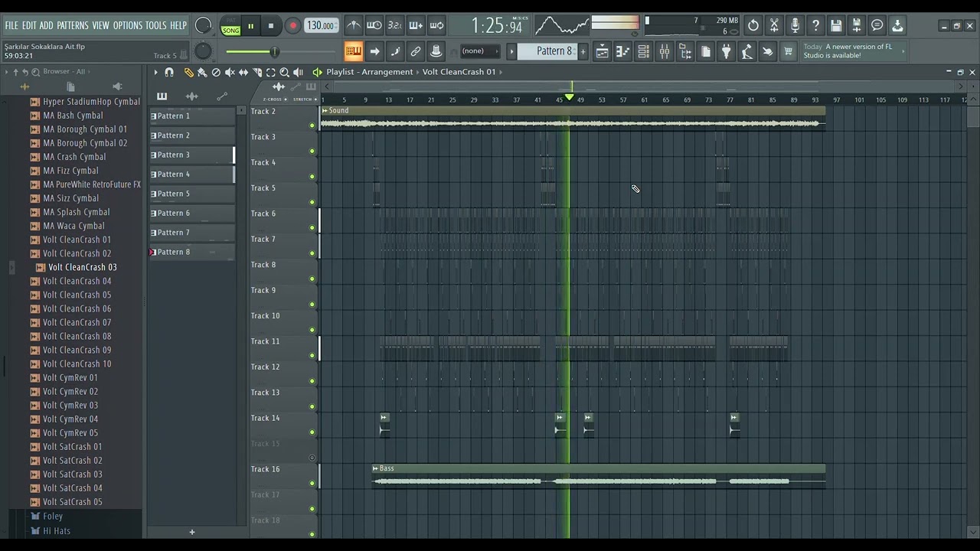Select the Playback tool in playlist toolbar
This screenshot has width=980, height=551.
click(x=298, y=72)
